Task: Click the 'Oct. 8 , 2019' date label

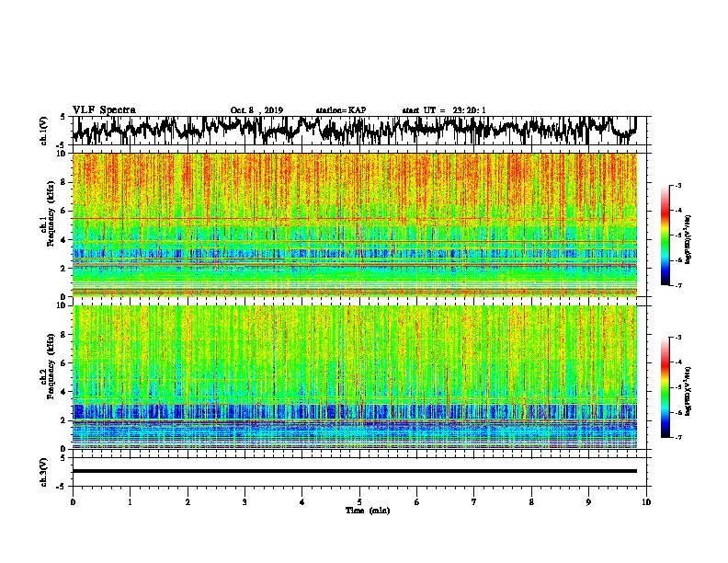Action: [x=256, y=110]
